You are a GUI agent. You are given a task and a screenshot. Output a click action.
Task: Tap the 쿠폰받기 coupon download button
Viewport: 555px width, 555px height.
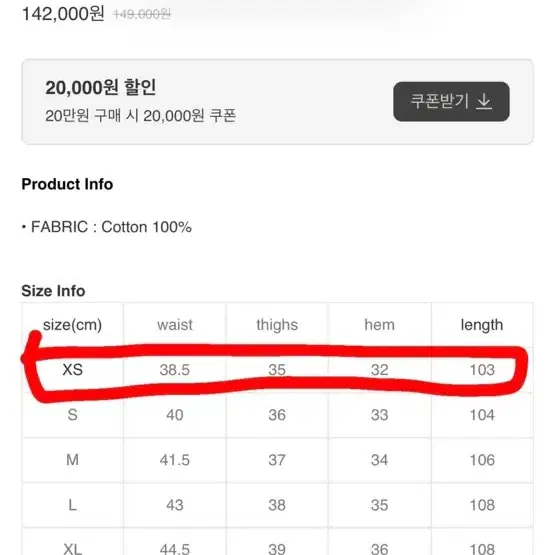pos(451,102)
